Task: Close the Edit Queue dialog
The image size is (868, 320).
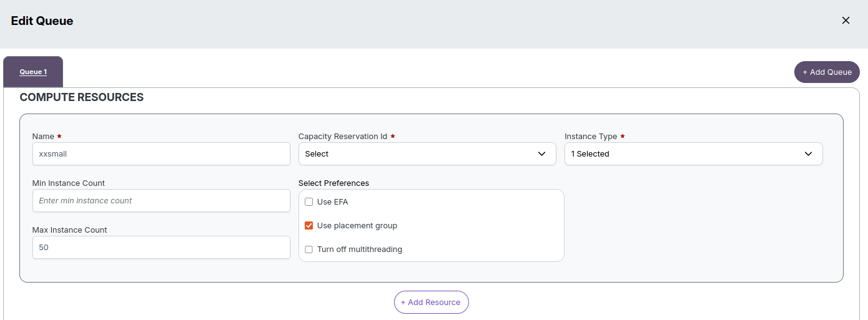Action: click(846, 21)
